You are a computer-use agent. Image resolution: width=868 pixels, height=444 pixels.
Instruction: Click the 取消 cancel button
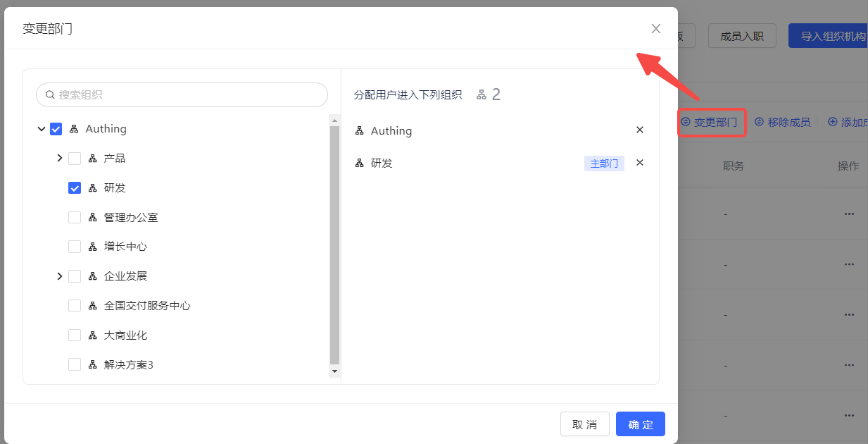584,424
